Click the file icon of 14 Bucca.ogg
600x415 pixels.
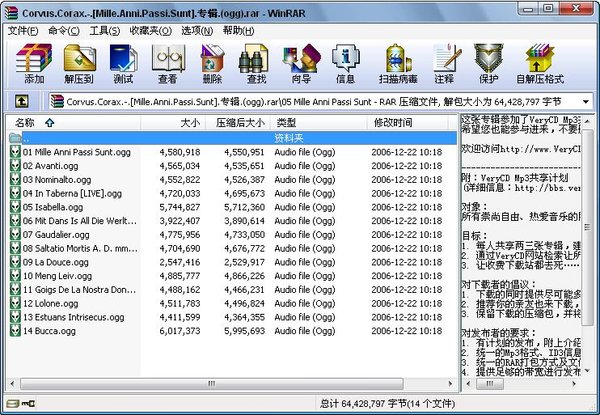[15, 331]
